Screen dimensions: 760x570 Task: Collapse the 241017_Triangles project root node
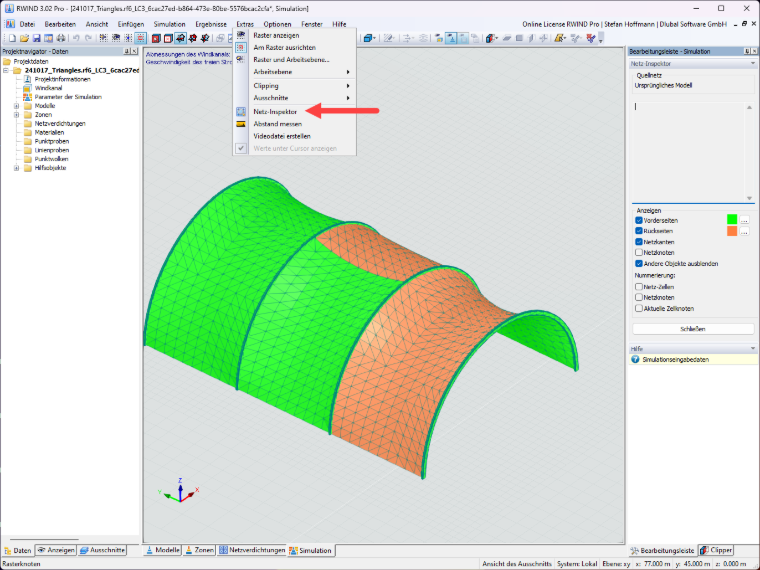[x=6, y=70]
